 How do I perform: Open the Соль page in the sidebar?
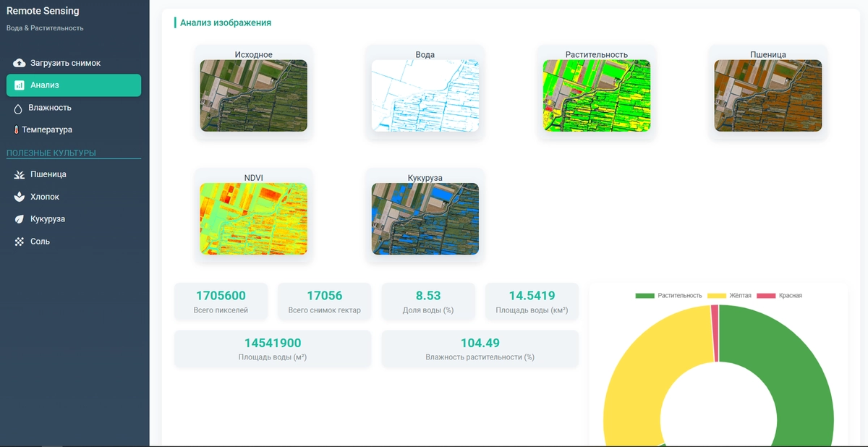[74, 242]
